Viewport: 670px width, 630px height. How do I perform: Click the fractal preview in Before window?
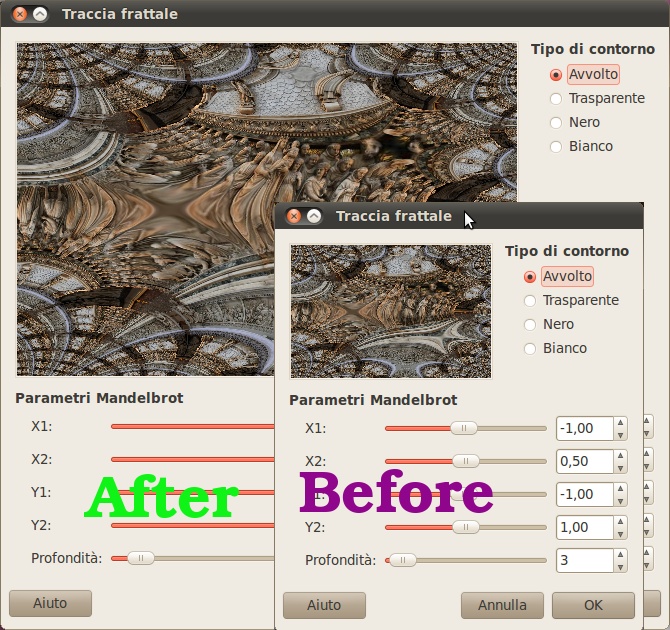pos(391,312)
